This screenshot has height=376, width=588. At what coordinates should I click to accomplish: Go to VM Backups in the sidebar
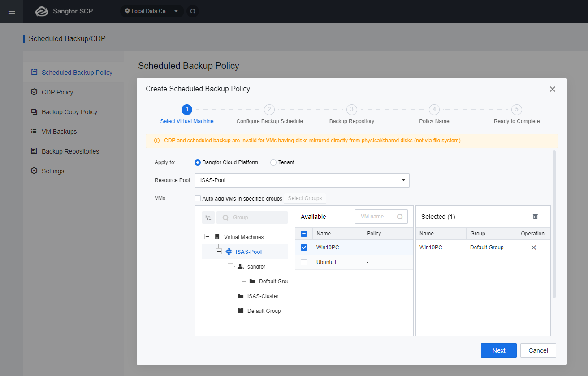point(59,132)
